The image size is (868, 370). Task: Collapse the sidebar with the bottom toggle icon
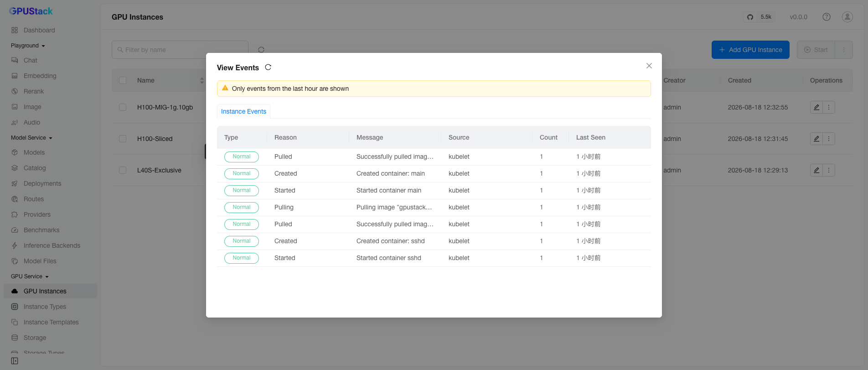(15, 361)
